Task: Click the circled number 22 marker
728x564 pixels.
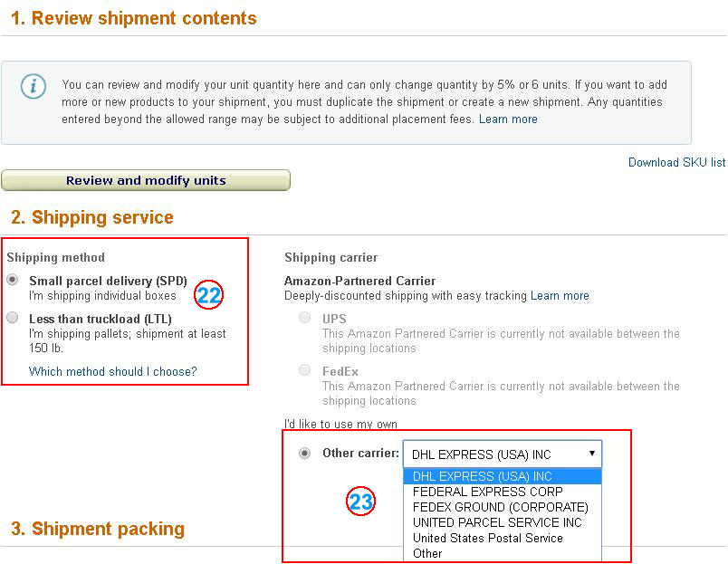Action: point(209,295)
